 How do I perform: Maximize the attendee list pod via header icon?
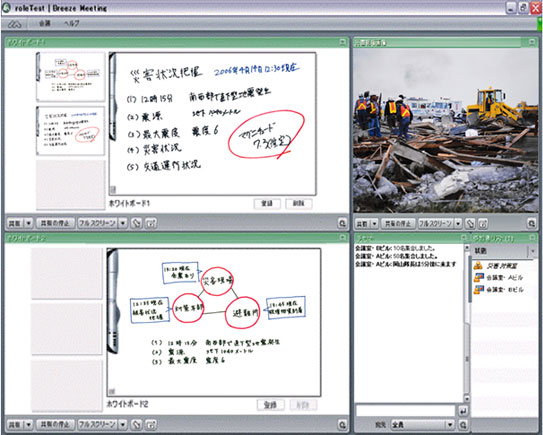tap(532, 238)
